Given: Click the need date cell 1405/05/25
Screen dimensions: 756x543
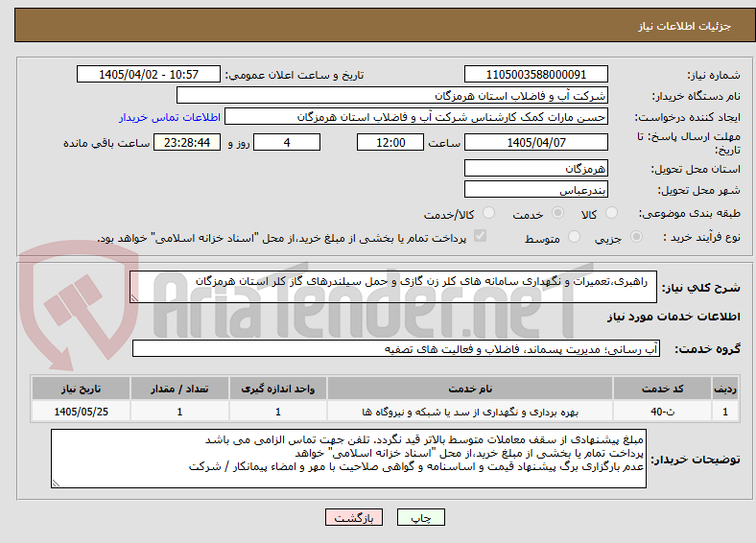Looking at the screenshot, I should (81, 412).
